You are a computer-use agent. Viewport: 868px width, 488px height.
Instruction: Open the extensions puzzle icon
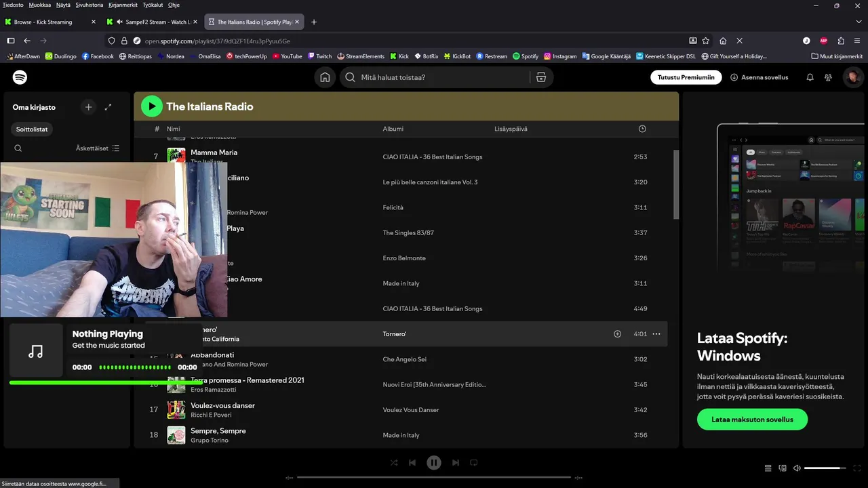(x=841, y=41)
